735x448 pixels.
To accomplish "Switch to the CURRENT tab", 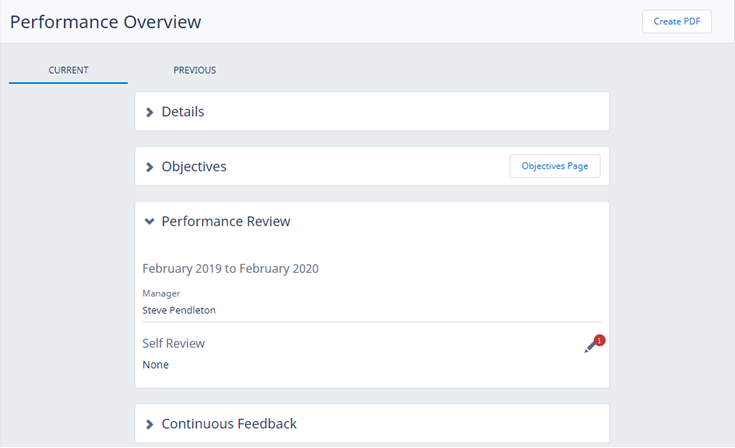I will [x=68, y=70].
